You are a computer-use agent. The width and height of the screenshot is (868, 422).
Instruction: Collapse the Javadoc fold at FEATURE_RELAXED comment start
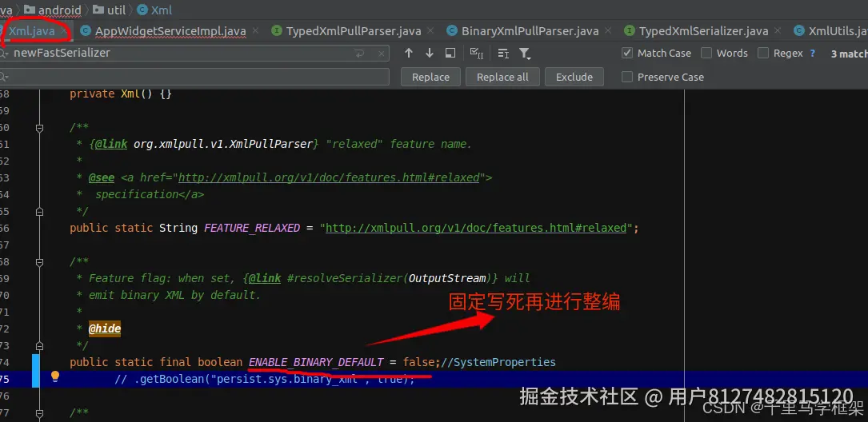[x=39, y=128]
